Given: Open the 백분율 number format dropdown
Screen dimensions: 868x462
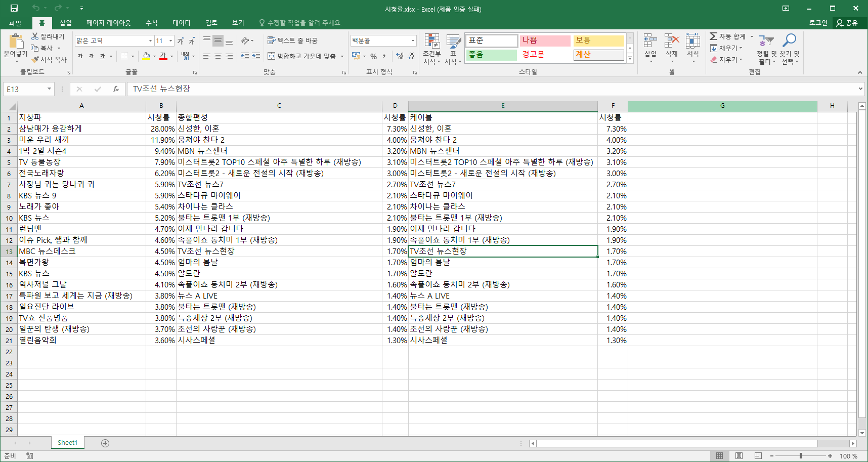Looking at the screenshot, I should tap(413, 40).
